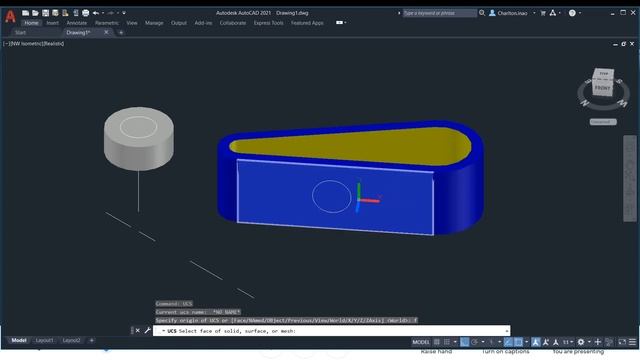
Task: Open the Customize Quick Access Toolbar dropdown
Action: (124, 13)
